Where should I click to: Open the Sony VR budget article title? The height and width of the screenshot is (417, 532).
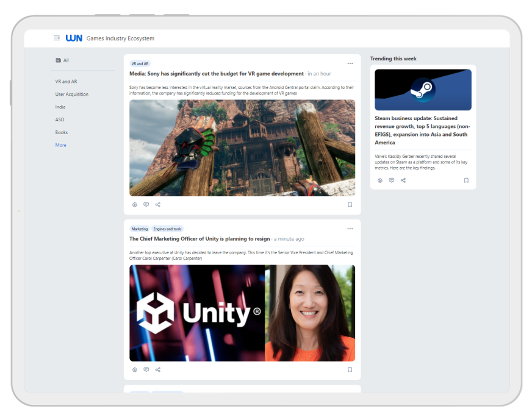(x=217, y=74)
